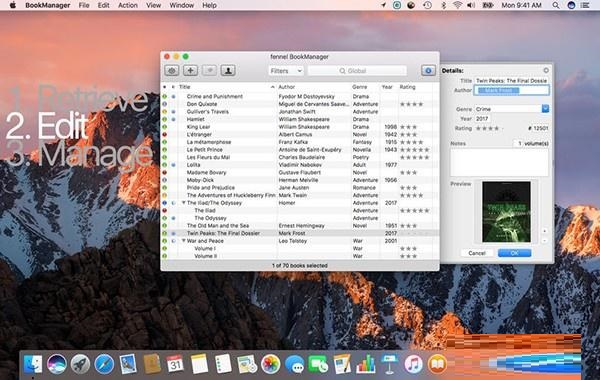Image resolution: width=600 pixels, height=380 pixels.
Task: Sort by the Year column header
Action: click(x=388, y=87)
